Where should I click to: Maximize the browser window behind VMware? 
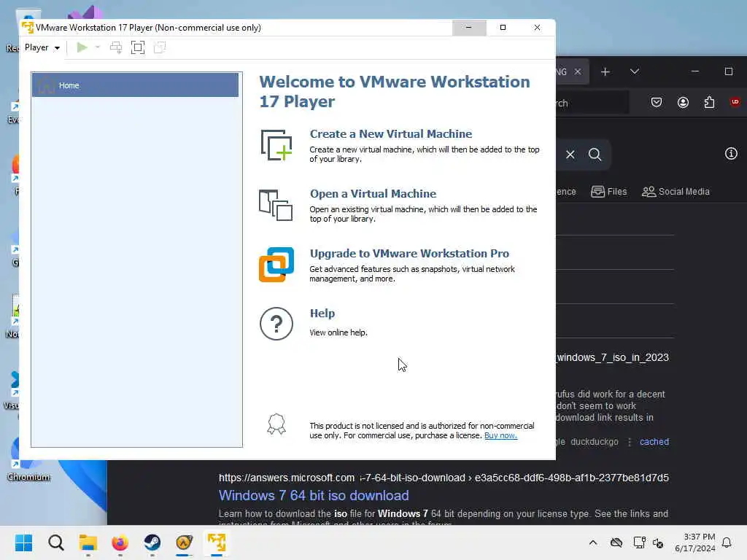point(729,71)
